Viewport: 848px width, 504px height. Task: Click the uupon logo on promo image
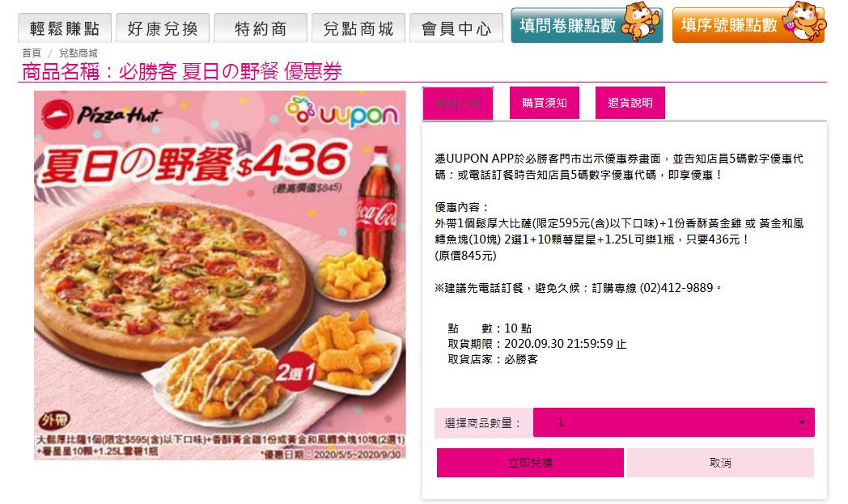pyautogui.click(x=341, y=112)
